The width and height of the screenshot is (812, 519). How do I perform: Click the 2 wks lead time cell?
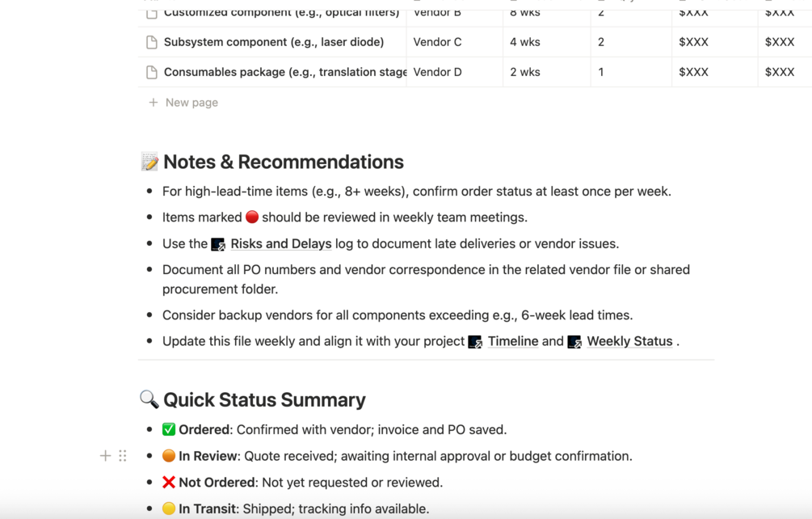click(x=524, y=72)
